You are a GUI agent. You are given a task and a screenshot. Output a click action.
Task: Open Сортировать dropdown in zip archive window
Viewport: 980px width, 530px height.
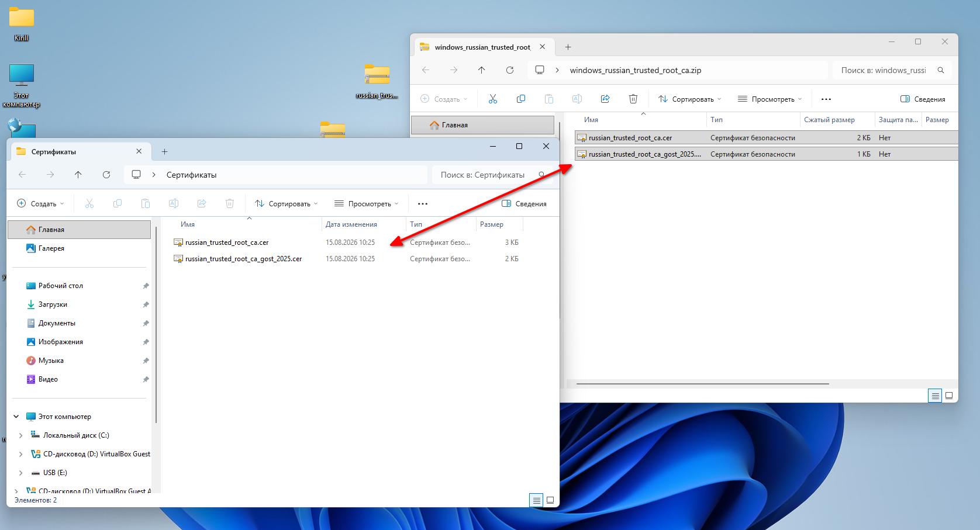coord(690,99)
